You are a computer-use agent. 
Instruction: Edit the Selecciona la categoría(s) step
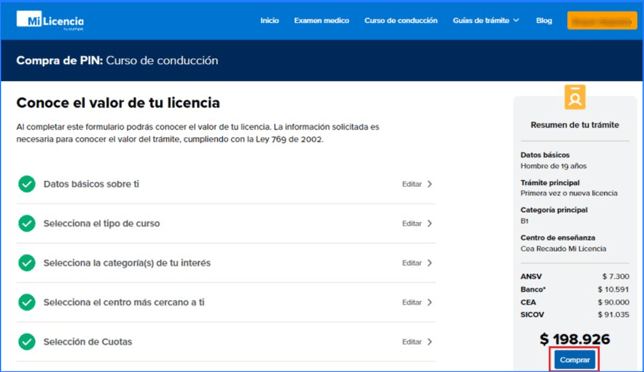tap(412, 263)
